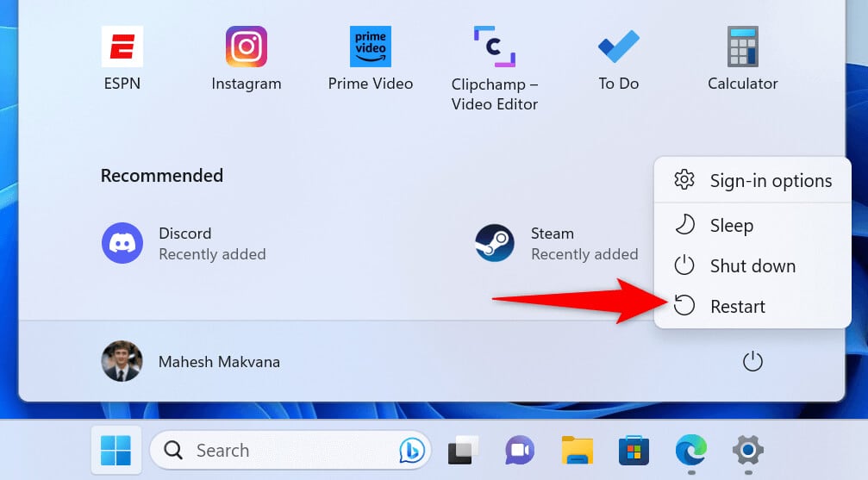
Task: Choose Shut down from power menu
Action: [x=752, y=265]
